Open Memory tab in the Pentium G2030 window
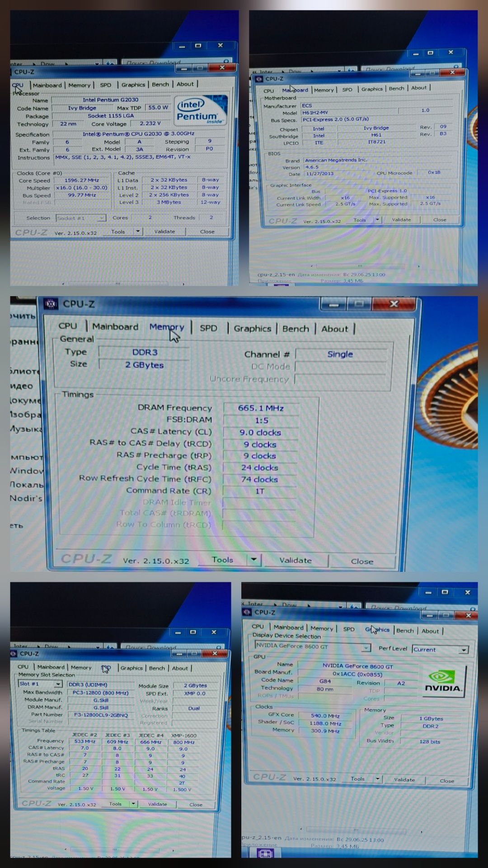This screenshot has width=488, height=868. 80,85
